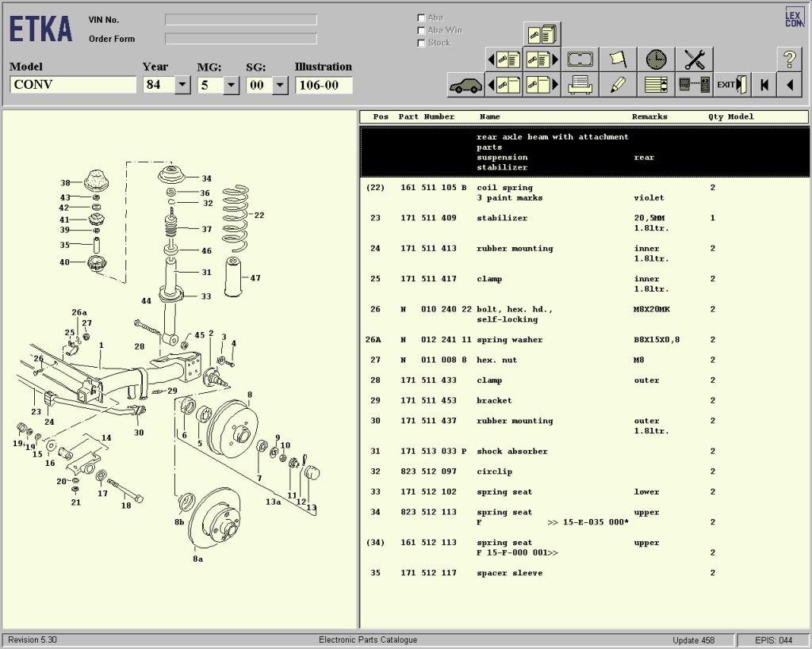Image resolution: width=812 pixels, height=649 pixels.
Task: Expand the SG subgroup dropdown
Action: 279,85
